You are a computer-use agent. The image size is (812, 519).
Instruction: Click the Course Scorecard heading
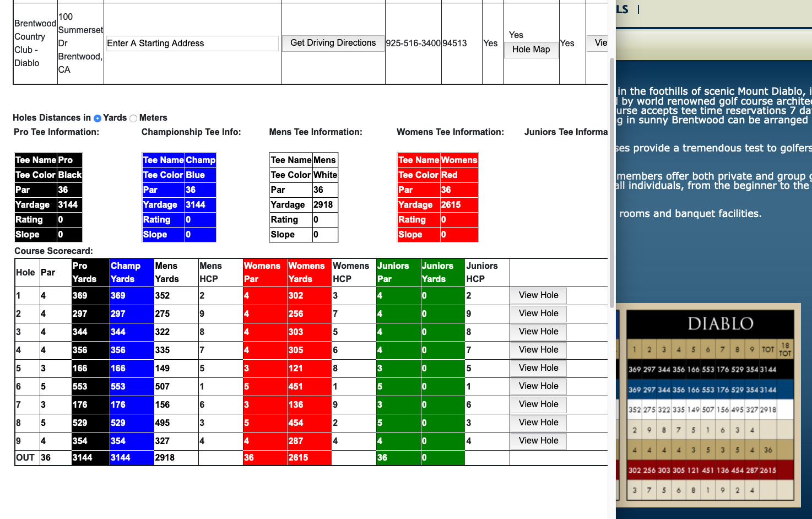[53, 251]
